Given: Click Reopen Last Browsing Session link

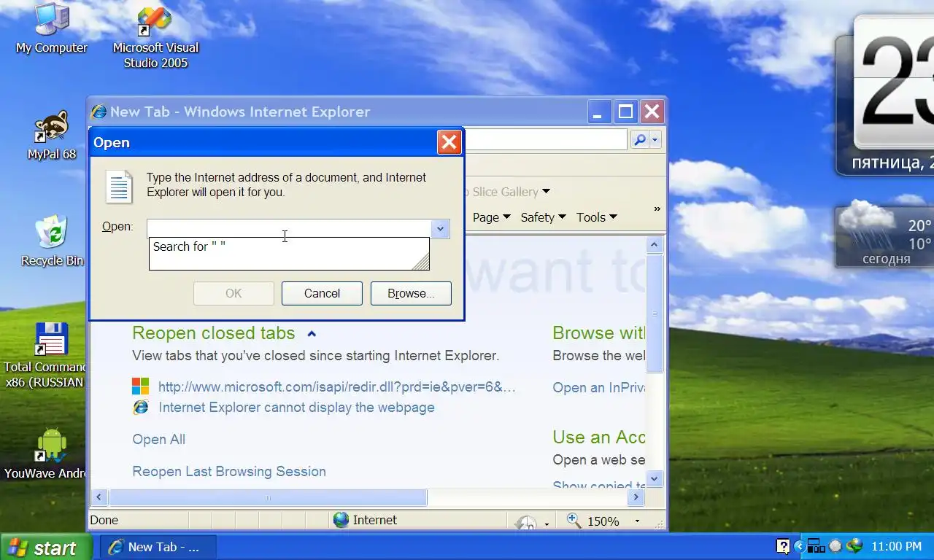Looking at the screenshot, I should [x=229, y=471].
